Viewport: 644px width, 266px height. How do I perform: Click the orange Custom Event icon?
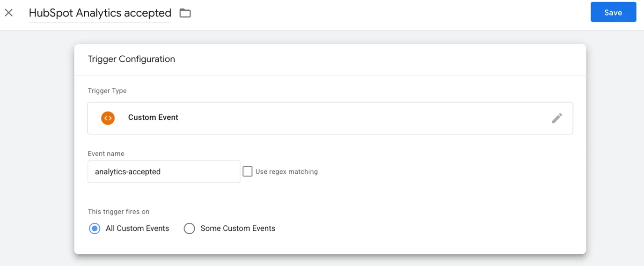(108, 118)
